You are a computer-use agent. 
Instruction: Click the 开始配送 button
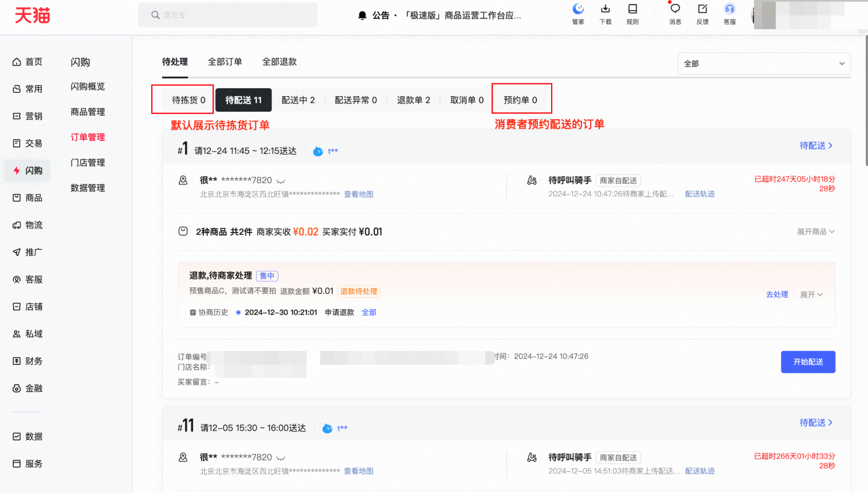pos(808,362)
